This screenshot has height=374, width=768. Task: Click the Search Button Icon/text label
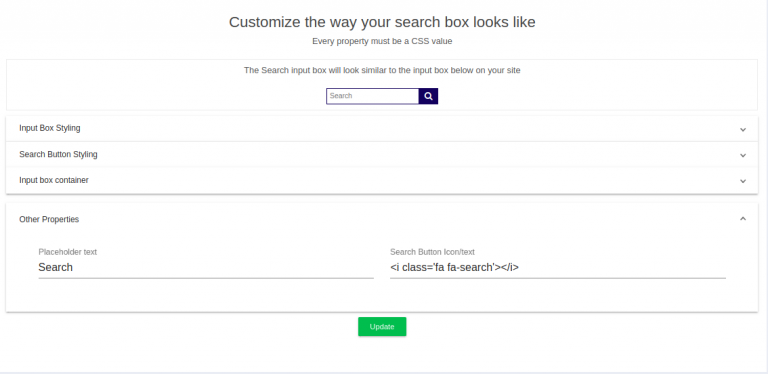pyautogui.click(x=432, y=252)
